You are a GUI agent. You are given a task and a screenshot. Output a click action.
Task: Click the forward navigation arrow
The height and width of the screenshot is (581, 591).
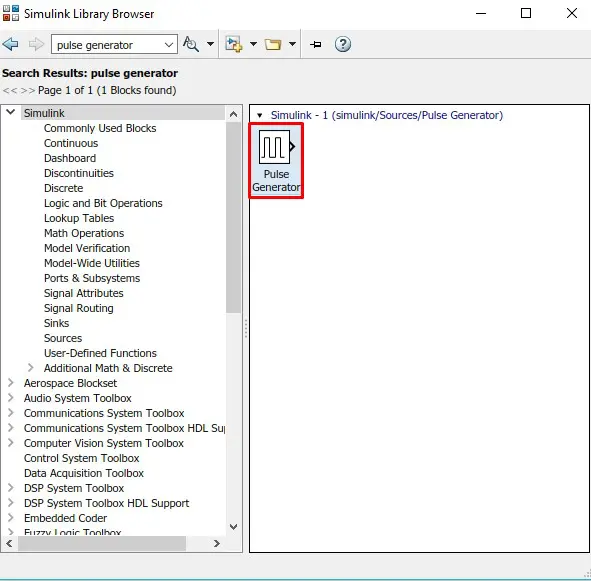point(36,44)
